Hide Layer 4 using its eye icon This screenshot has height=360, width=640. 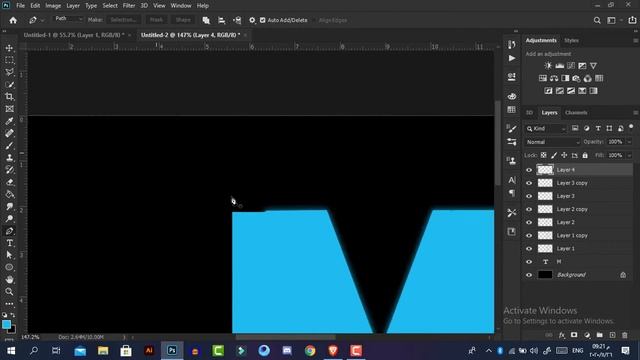529,170
